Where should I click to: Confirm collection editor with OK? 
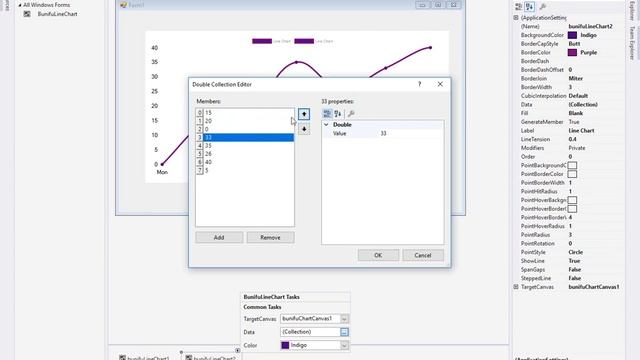(378, 255)
